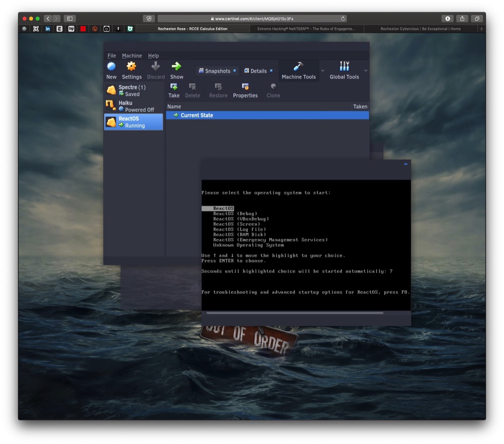The image size is (504, 444).
Task: Go back in Safari
Action: (48, 18)
